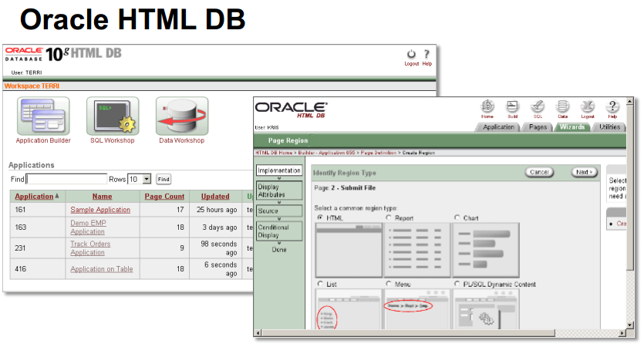
Task: Click the Home icon in Page Region window
Action: 487,106
